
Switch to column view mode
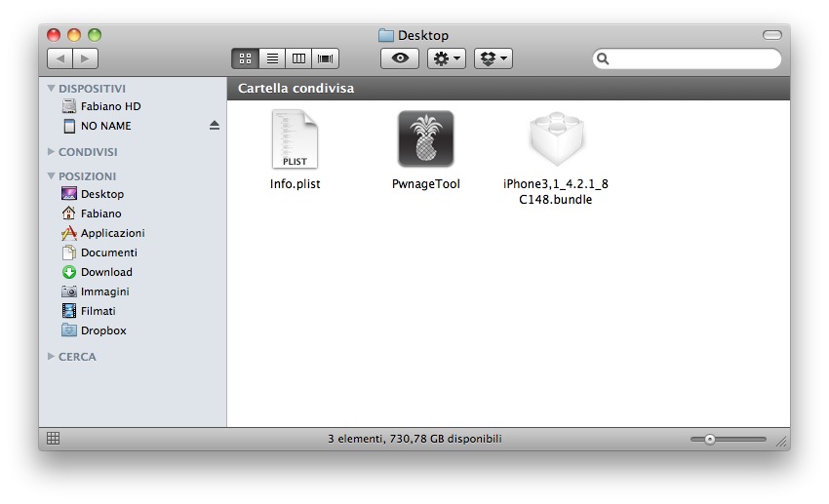298,58
